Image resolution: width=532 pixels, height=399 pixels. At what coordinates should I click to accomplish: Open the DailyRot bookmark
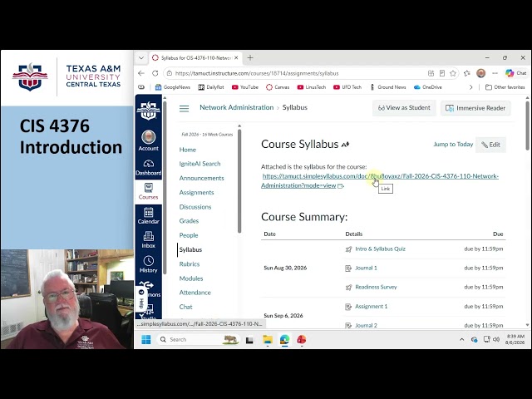coord(211,87)
